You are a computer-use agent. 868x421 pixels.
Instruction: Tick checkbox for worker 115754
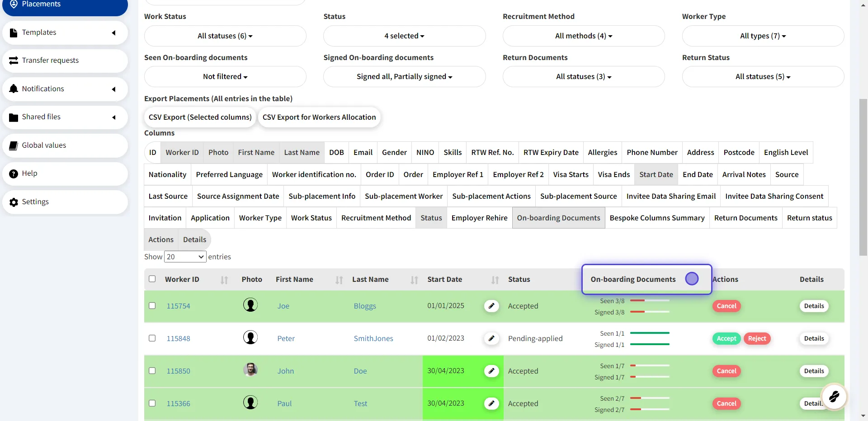pos(152,305)
